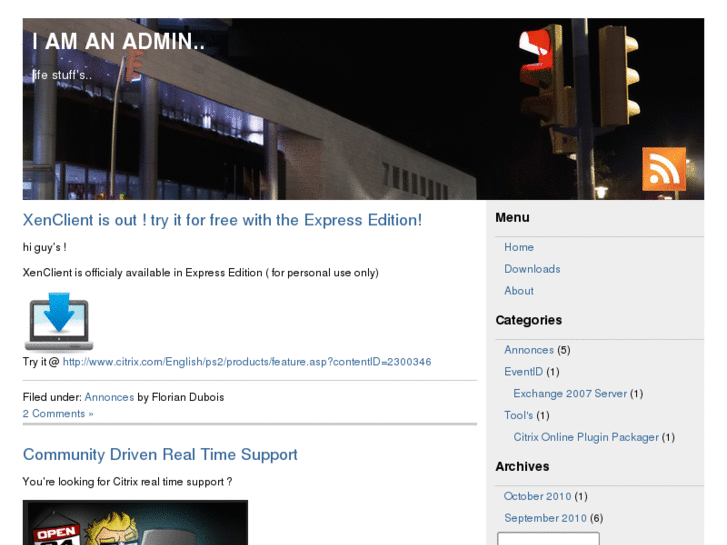The width and height of the screenshot is (727, 545).
Task: Click the laptop download arrow image
Action: (59, 322)
